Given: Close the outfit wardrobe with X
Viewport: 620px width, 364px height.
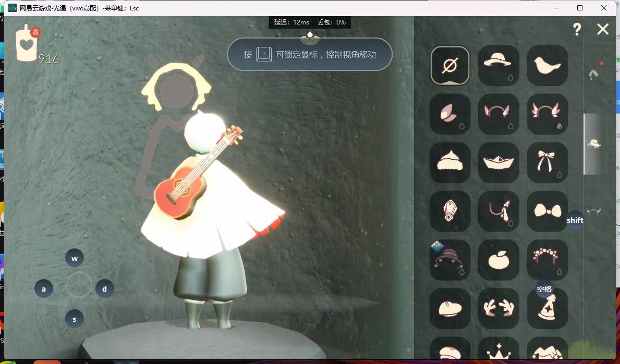Looking at the screenshot, I should coord(603,29).
